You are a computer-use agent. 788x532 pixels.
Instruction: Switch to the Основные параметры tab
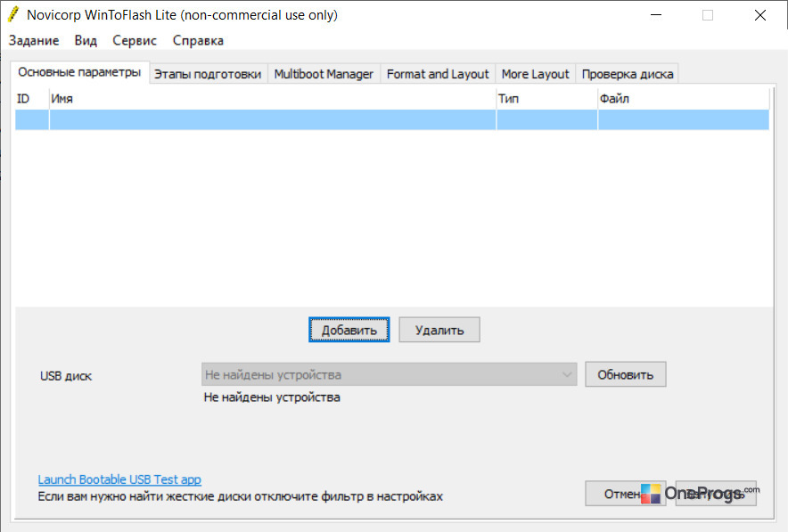pyautogui.click(x=79, y=72)
